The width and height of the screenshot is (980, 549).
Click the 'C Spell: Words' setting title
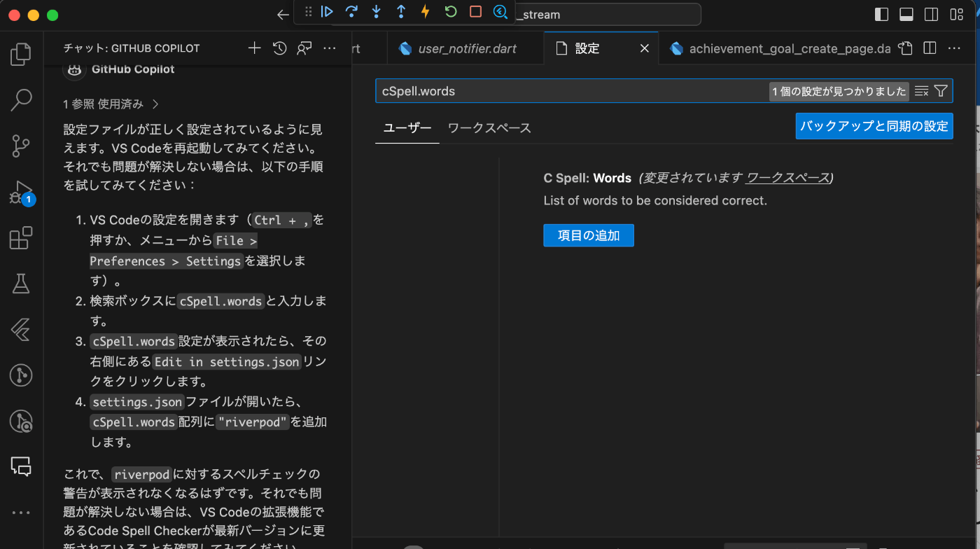[x=587, y=178]
